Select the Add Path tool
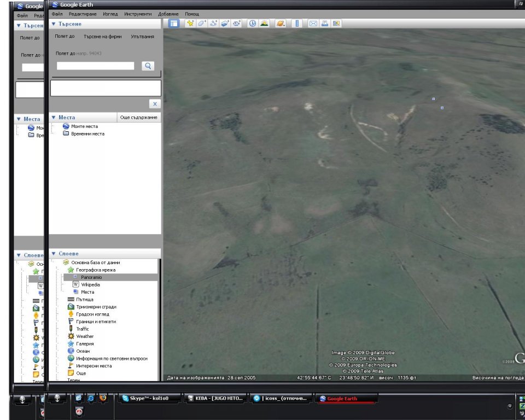The width and height of the screenshot is (525, 420). [x=214, y=24]
